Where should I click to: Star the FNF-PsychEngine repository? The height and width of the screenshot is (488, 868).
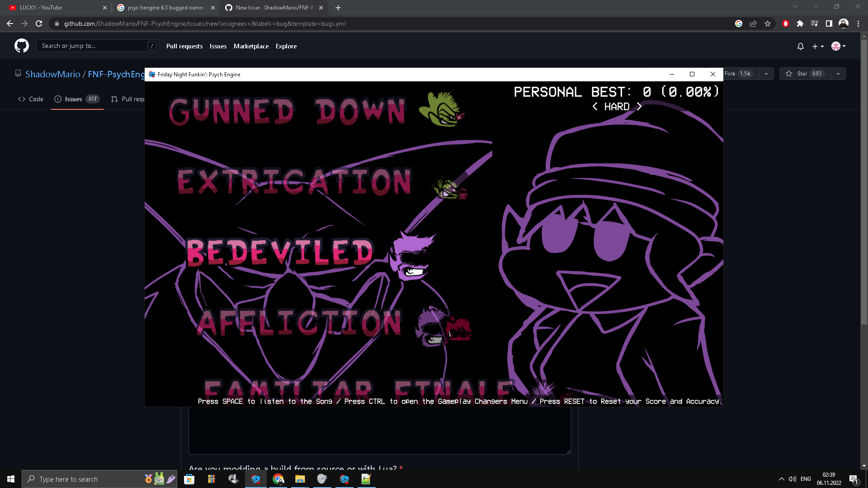[x=801, y=74]
